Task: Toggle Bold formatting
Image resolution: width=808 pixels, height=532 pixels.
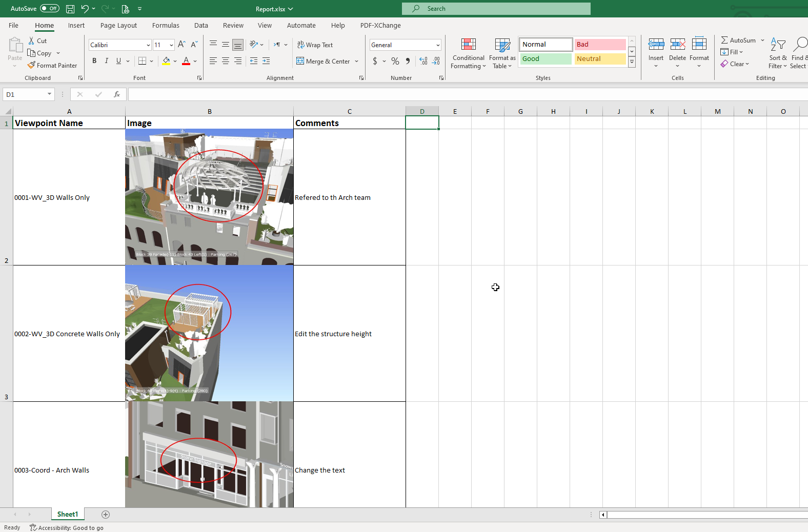Action: (x=94, y=61)
